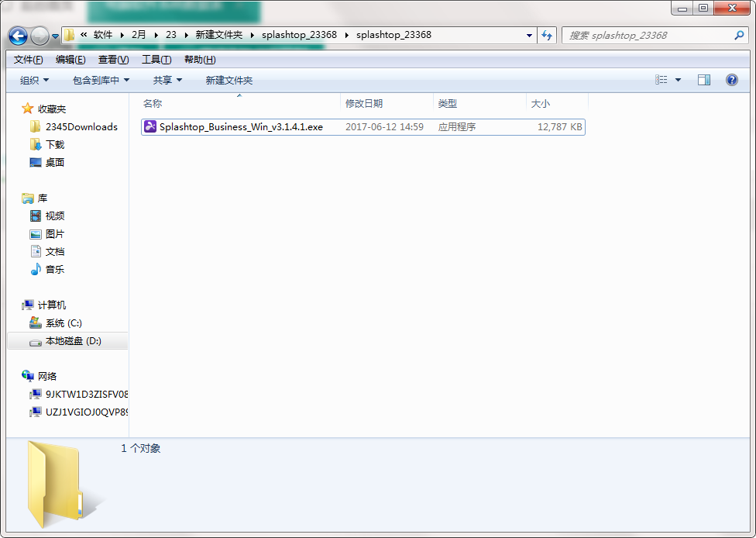Click the search magnifier icon
This screenshot has width=756, height=538.
tap(739, 35)
